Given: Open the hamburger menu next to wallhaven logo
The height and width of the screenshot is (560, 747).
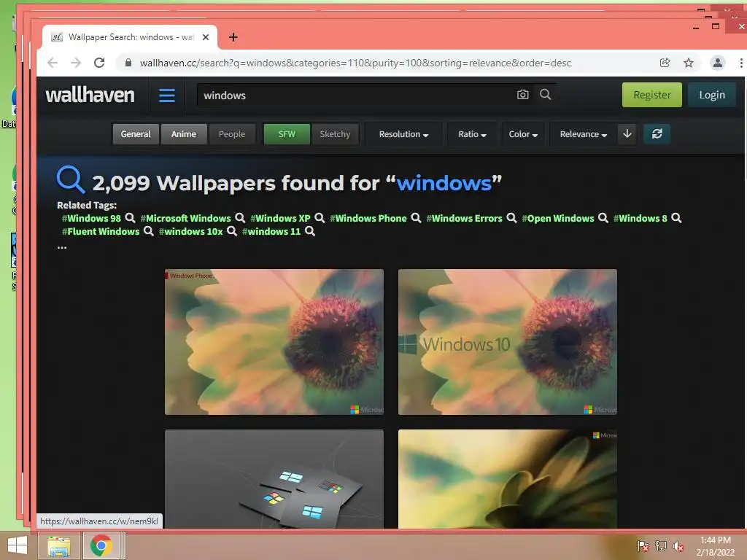Looking at the screenshot, I should point(167,96).
